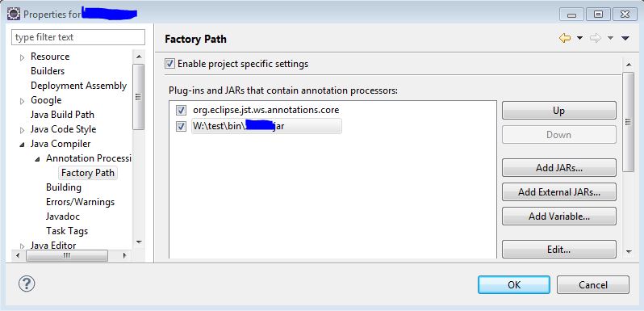Screen dimensions: 644x311
Task: Expand the Resource tree node
Action: click(x=22, y=57)
